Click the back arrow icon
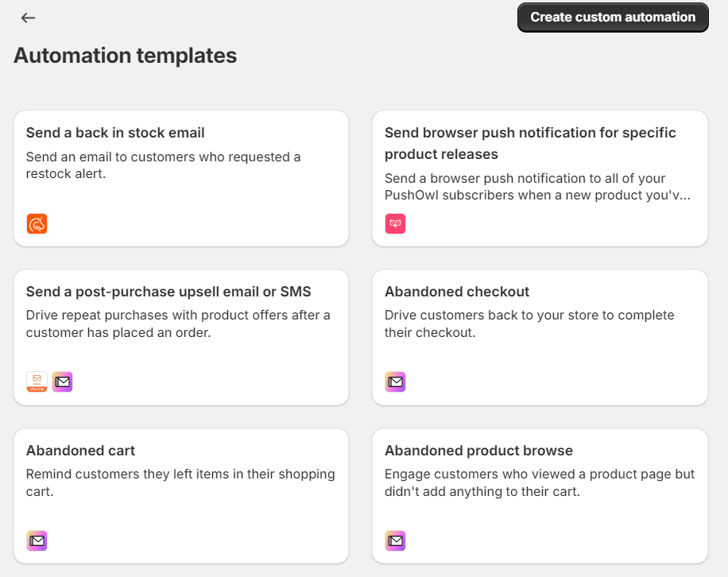This screenshot has height=577, width=728. 28,17
